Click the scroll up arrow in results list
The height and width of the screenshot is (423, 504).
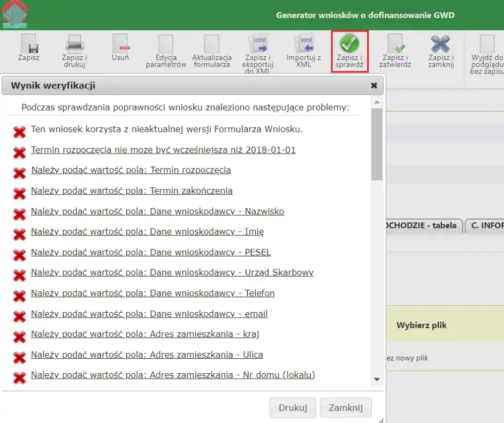[377, 102]
